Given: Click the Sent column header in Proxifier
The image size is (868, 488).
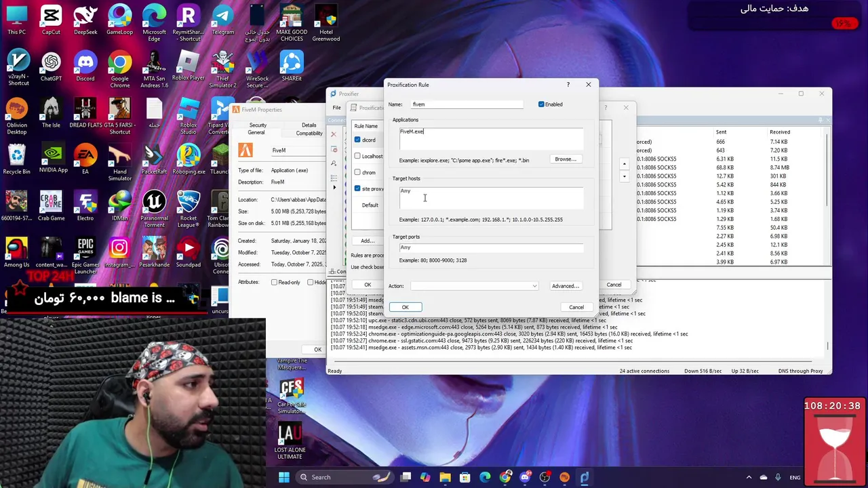Looking at the screenshot, I should [x=721, y=132].
